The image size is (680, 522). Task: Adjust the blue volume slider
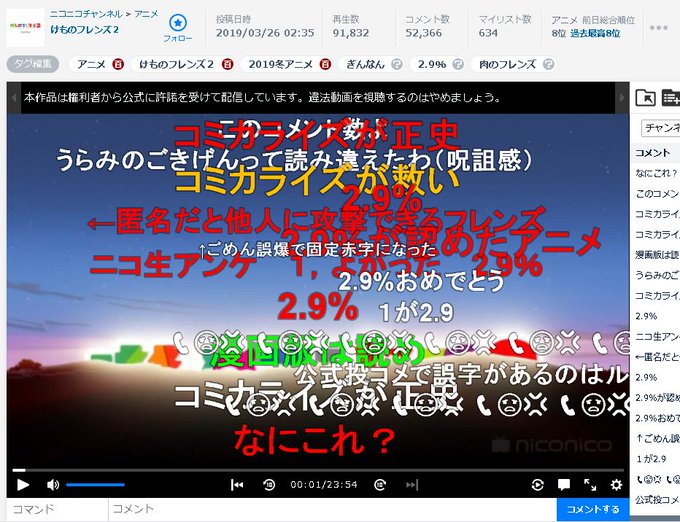95,485
